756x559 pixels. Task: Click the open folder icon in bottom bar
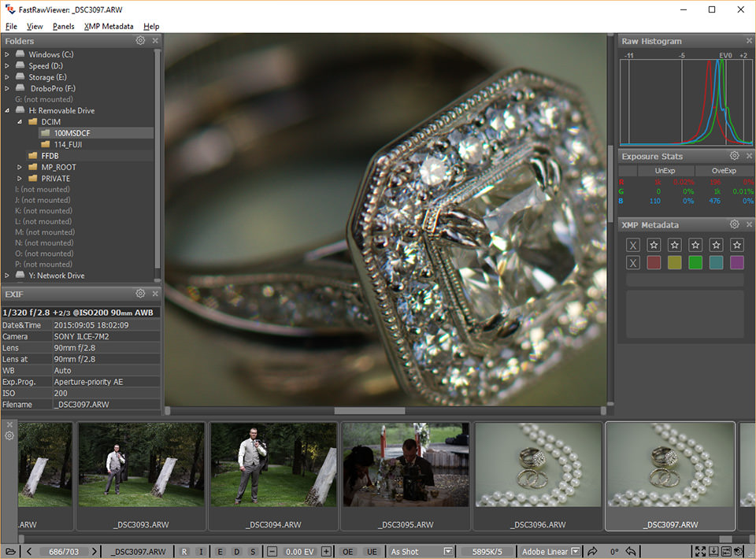(x=10, y=551)
